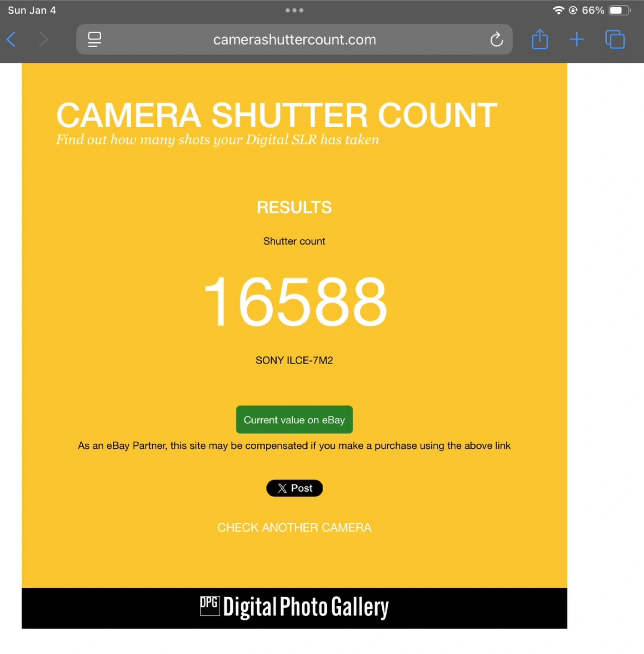This screenshot has width=644, height=654.
Task: Show all open tabs overview
Action: coord(615,40)
